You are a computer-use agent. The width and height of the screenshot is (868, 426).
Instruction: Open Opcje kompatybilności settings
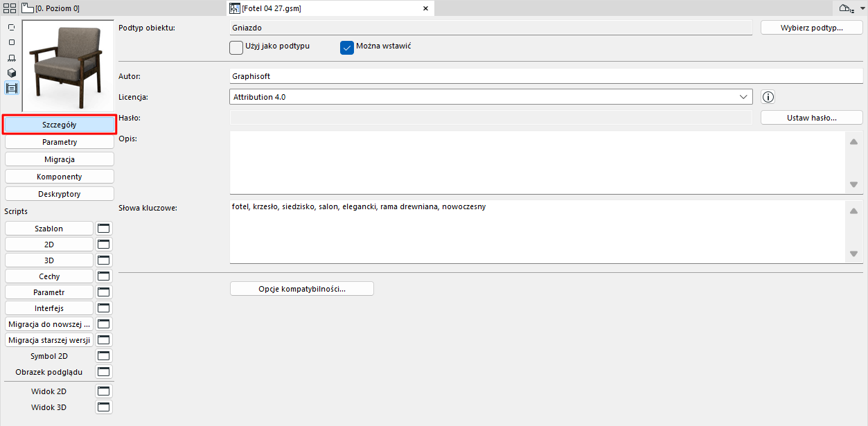coord(301,288)
